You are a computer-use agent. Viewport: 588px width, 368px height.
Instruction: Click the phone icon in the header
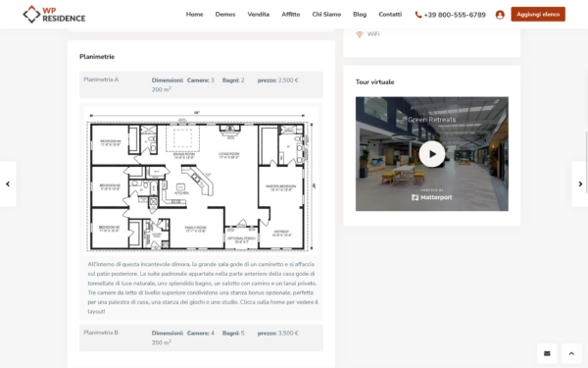point(418,15)
